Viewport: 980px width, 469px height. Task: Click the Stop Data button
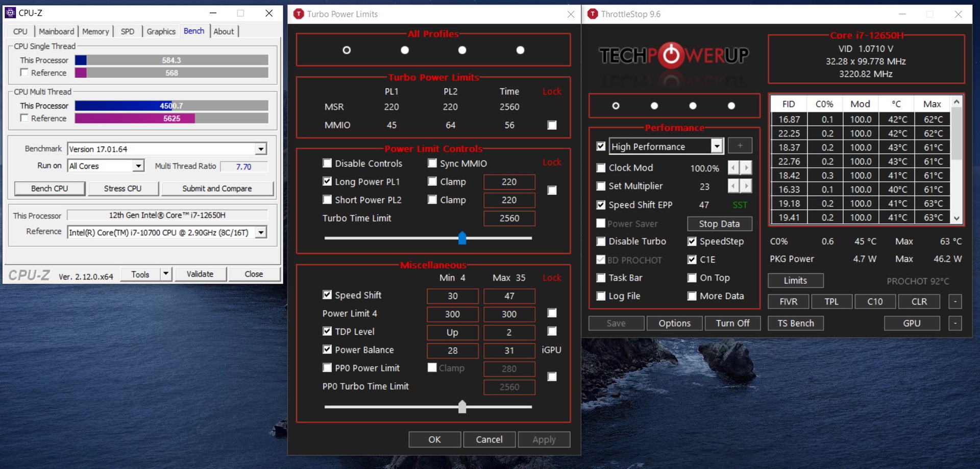click(x=719, y=224)
